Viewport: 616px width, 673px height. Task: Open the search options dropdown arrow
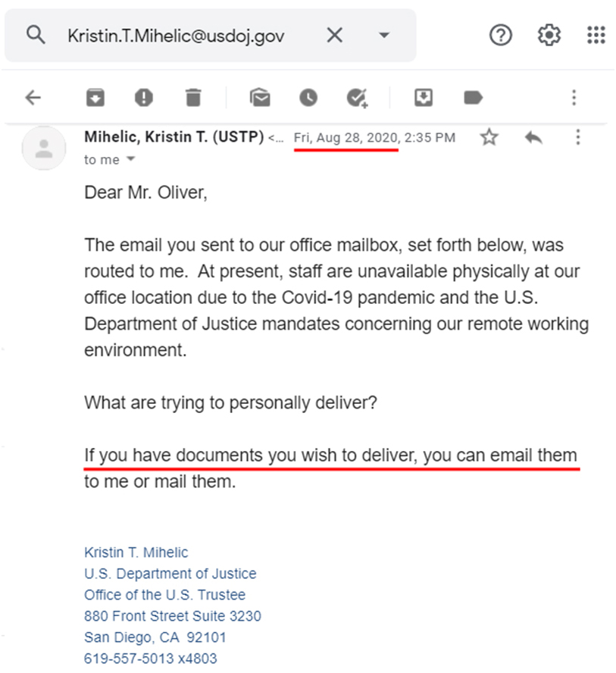point(384,35)
